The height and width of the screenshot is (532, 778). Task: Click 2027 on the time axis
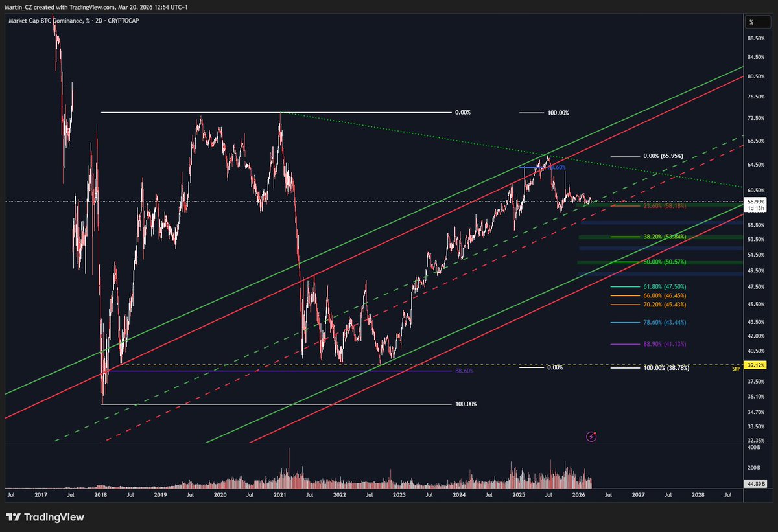[x=638, y=494]
